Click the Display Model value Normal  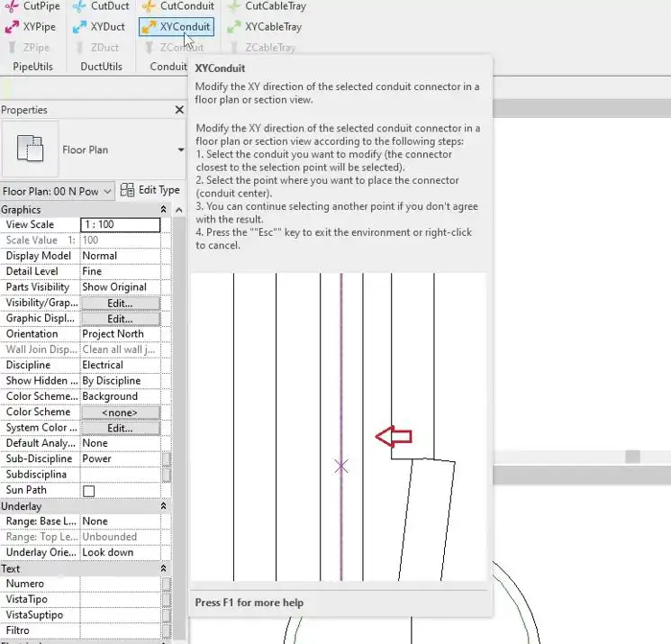tap(121, 256)
